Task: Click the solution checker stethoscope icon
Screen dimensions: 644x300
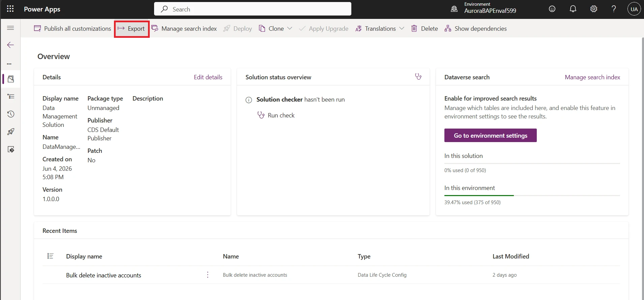Action: [418, 77]
